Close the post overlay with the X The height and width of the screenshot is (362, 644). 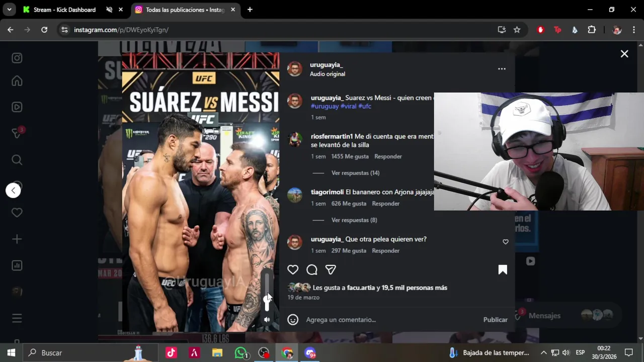[624, 54]
